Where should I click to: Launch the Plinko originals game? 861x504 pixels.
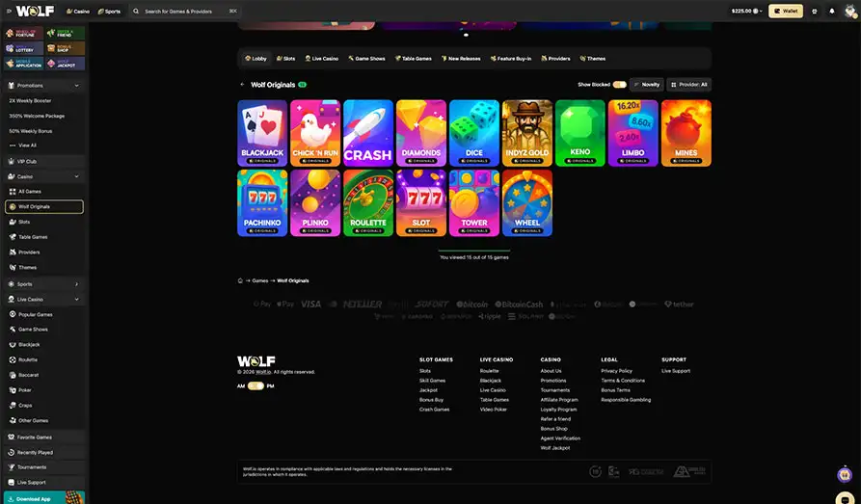315,203
